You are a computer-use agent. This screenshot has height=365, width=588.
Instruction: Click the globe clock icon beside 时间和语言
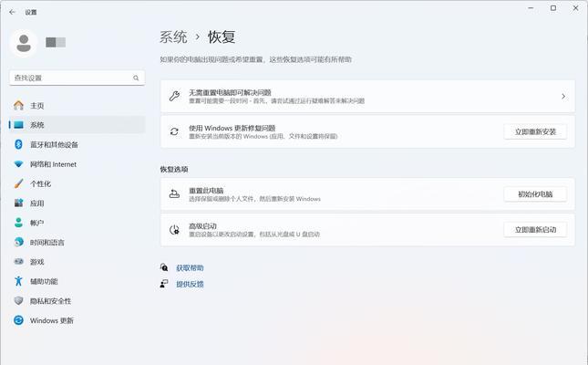point(18,242)
